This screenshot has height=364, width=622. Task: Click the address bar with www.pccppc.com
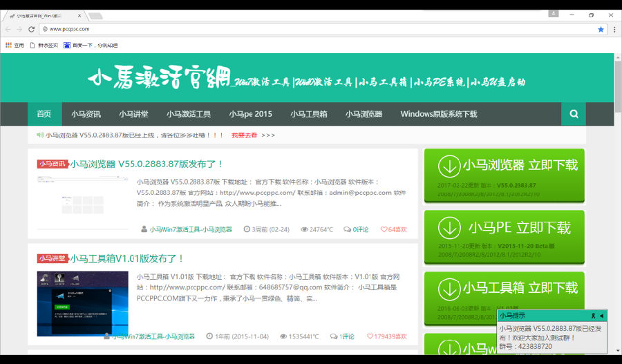(322, 29)
